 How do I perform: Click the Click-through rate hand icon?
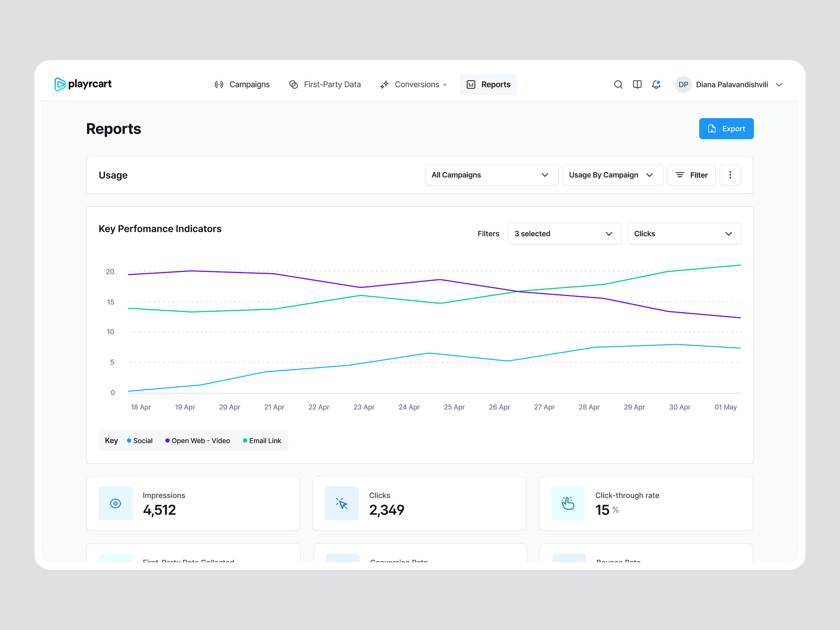click(x=568, y=503)
